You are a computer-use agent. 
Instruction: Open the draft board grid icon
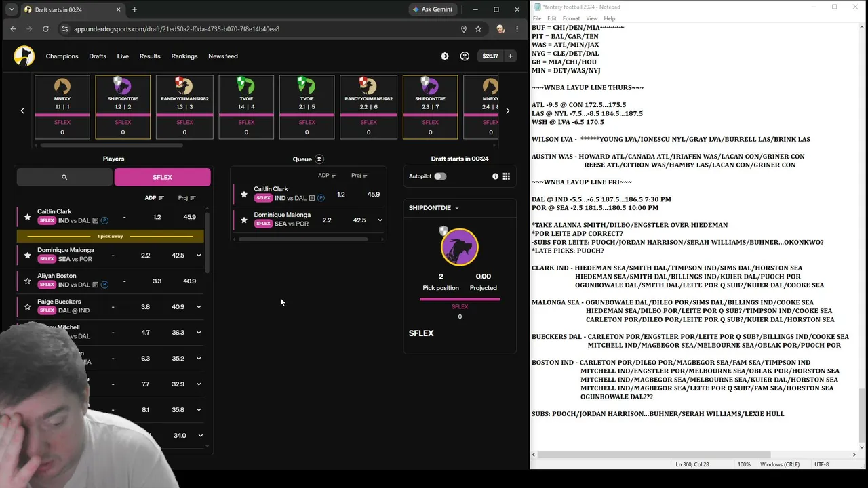click(506, 176)
